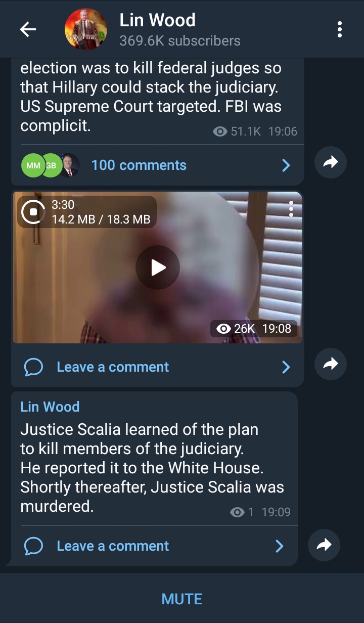Expand the chevron on the Scalia post's comment row
The image size is (364, 623).
tap(279, 546)
